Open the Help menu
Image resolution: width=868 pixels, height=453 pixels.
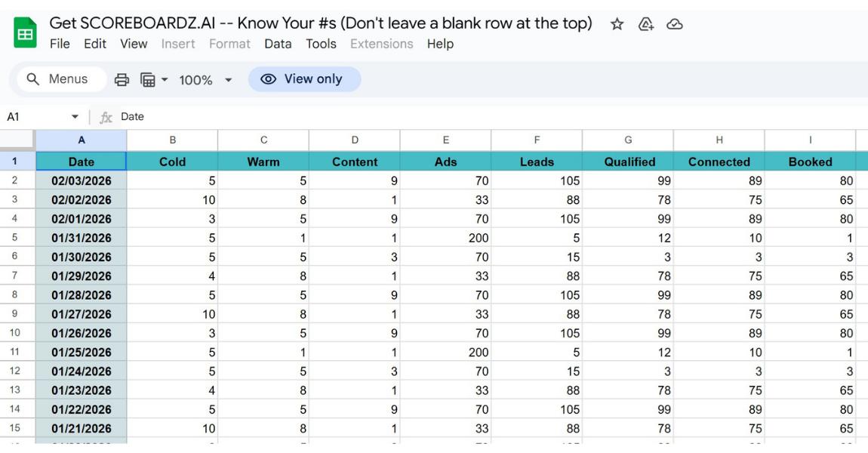tap(440, 44)
